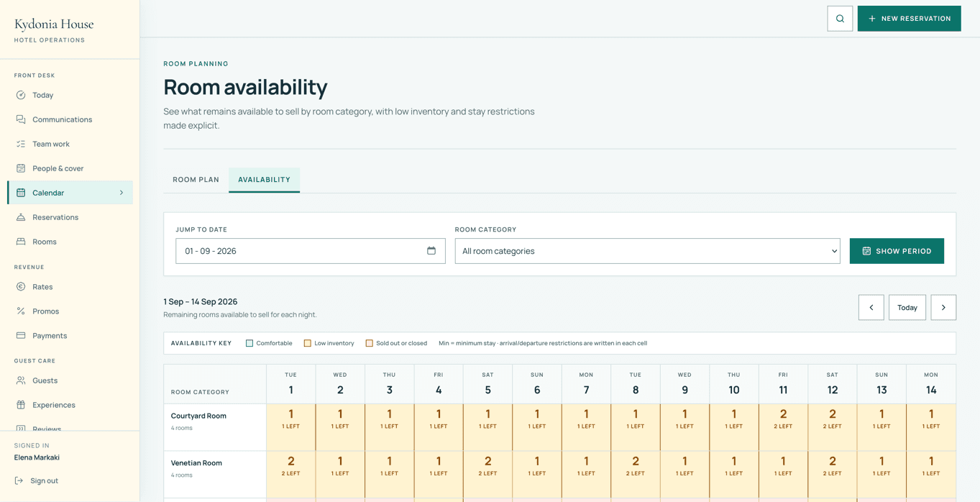This screenshot has height=502, width=980.
Task: Click the Payments card icon
Action: click(21, 336)
